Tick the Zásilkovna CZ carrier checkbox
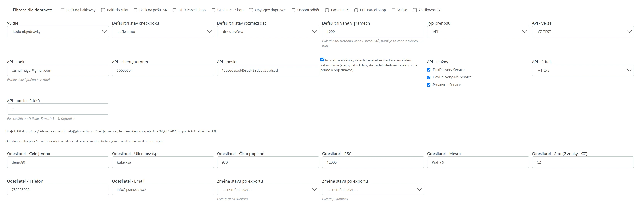The image size is (644, 206). [415, 10]
